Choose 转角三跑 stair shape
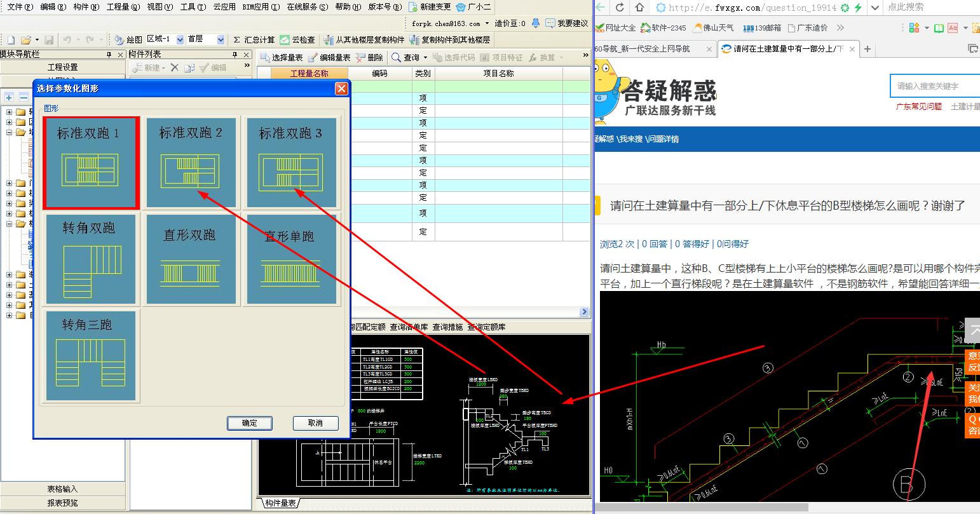The image size is (980, 514). coord(90,356)
